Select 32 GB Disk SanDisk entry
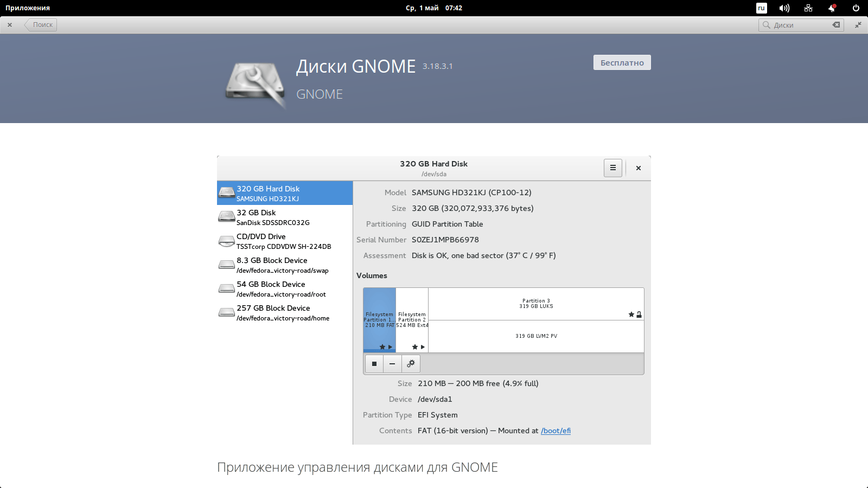The width and height of the screenshot is (868, 488). 285,217
